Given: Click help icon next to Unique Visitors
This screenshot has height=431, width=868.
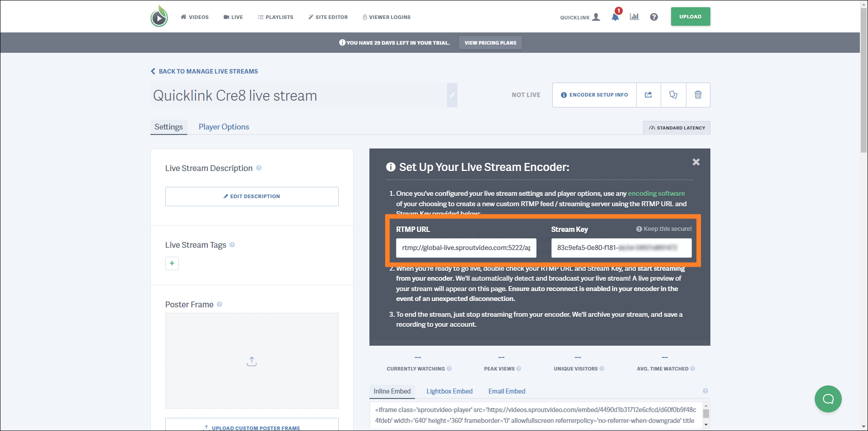Looking at the screenshot, I should [x=602, y=369].
